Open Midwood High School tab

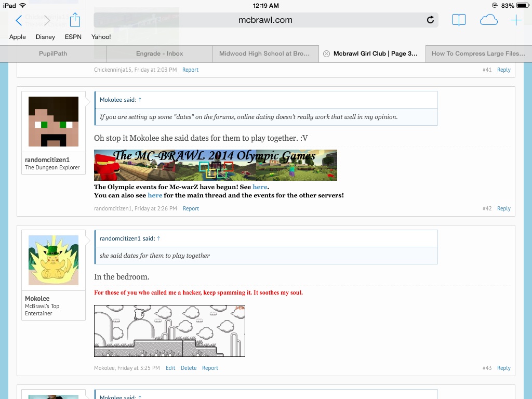[264, 54]
